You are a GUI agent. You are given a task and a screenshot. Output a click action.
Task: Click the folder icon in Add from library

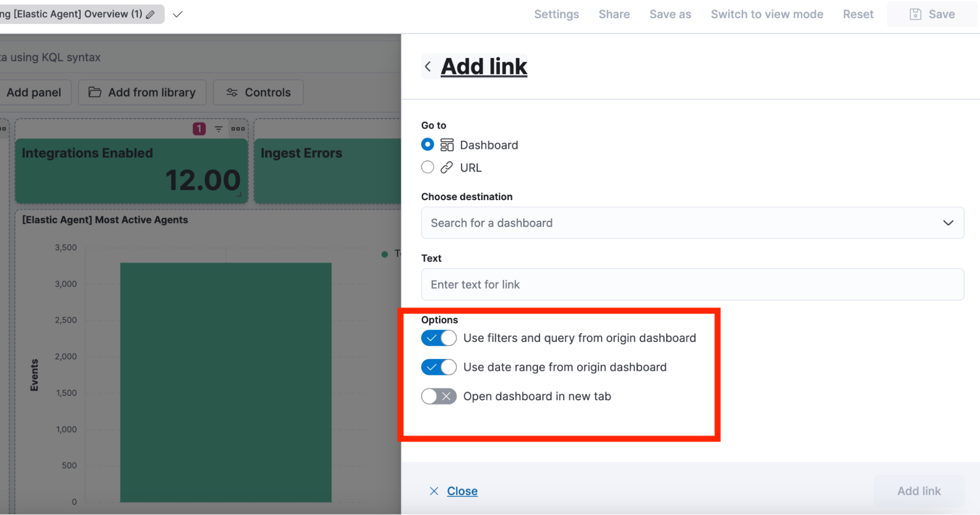point(95,92)
